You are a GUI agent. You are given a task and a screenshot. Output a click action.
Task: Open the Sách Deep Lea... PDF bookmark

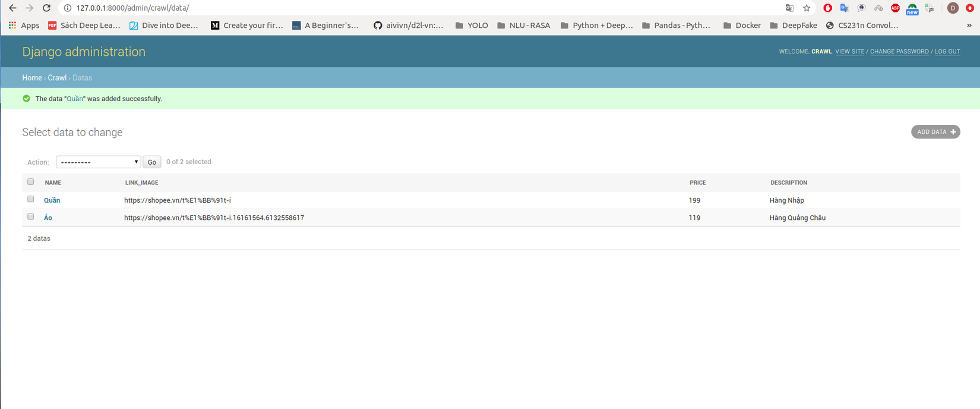(84, 26)
